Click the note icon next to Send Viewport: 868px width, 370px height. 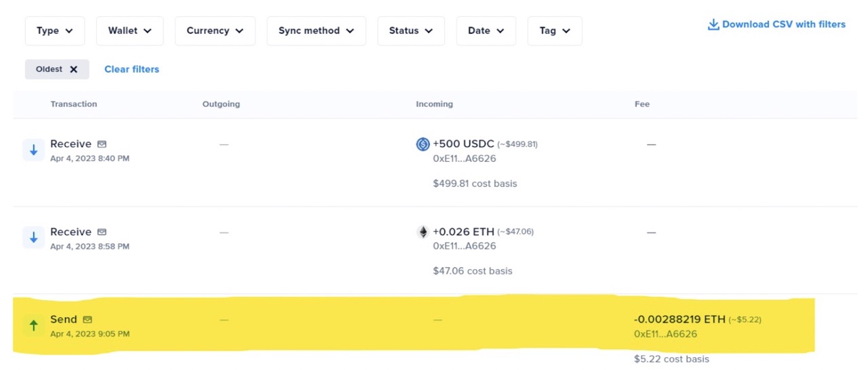point(87,319)
